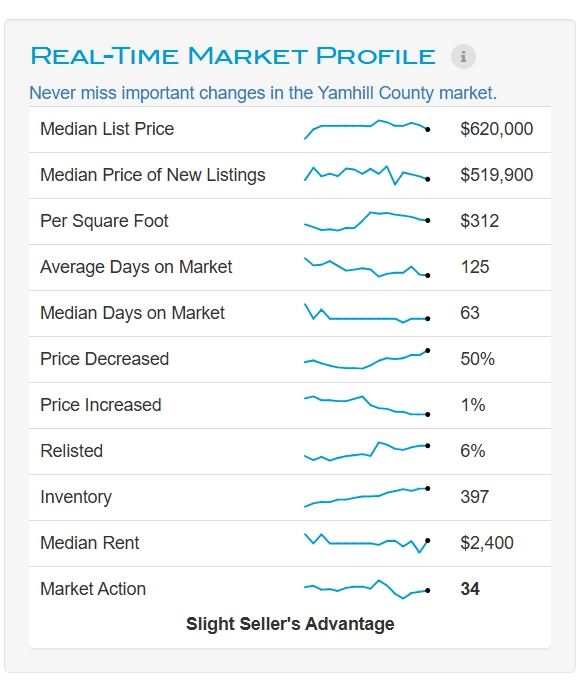Screen dimensions: 583x693
Task: Select the Market Action sparkline chart
Action: tap(367, 589)
